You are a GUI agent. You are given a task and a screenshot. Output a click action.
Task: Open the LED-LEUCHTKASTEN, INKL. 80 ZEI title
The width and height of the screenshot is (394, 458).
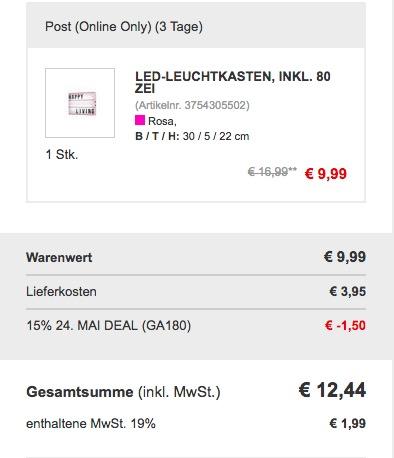click(x=233, y=82)
